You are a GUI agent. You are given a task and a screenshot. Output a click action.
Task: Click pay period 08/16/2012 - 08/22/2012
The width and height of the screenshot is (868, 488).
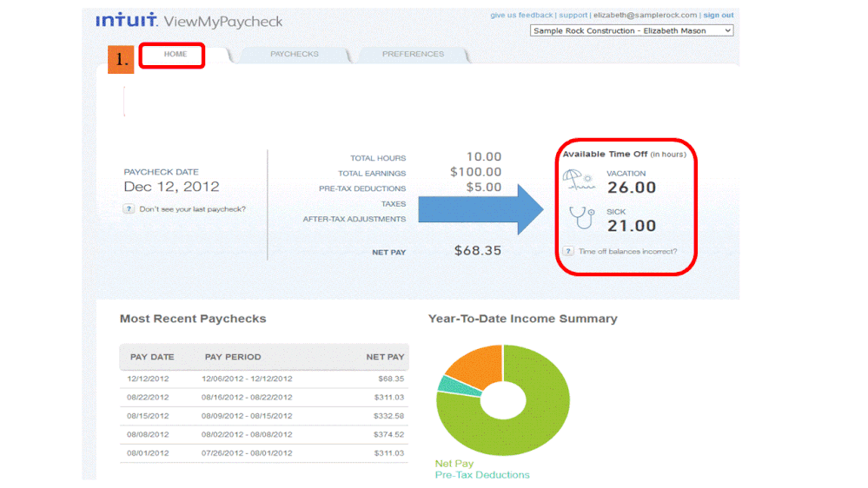(247, 398)
